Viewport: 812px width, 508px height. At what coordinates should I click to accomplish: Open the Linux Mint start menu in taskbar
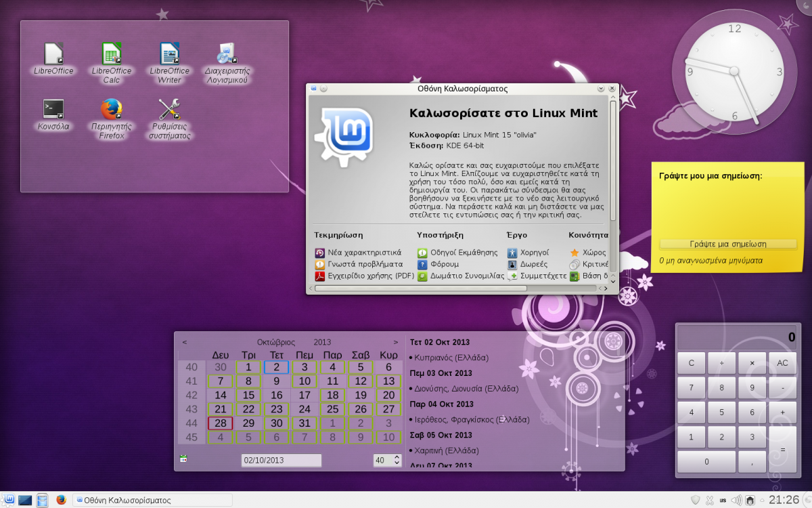coord(9,500)
